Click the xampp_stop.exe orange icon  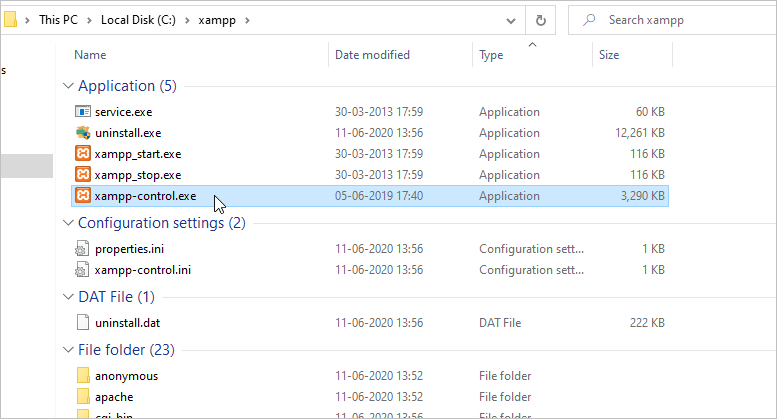pos(83,174)
